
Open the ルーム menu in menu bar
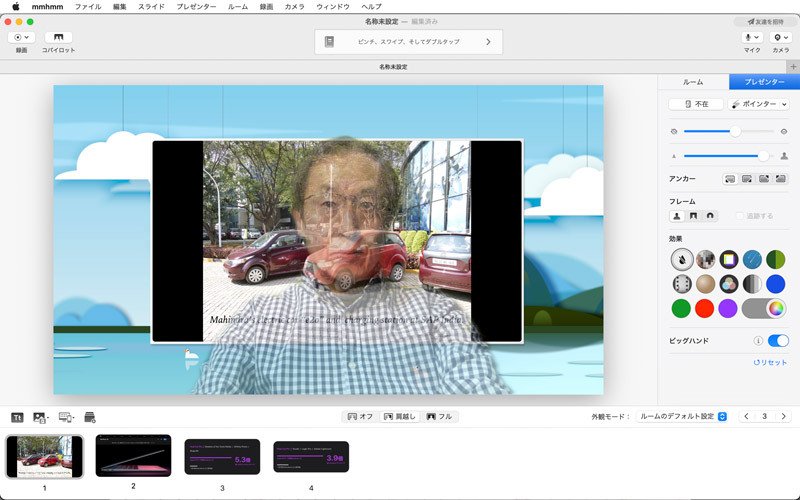238,7
